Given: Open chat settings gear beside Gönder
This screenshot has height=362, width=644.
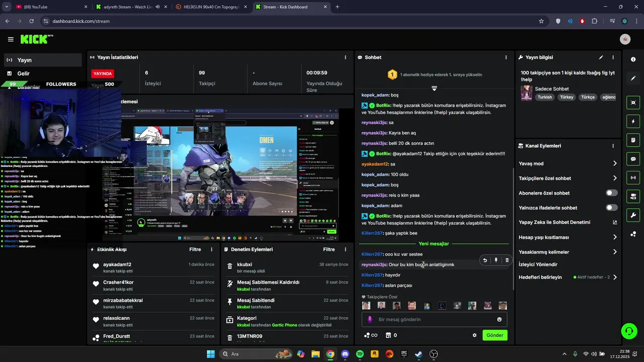Looking at the screenshot, I should (x=474, y=335).
